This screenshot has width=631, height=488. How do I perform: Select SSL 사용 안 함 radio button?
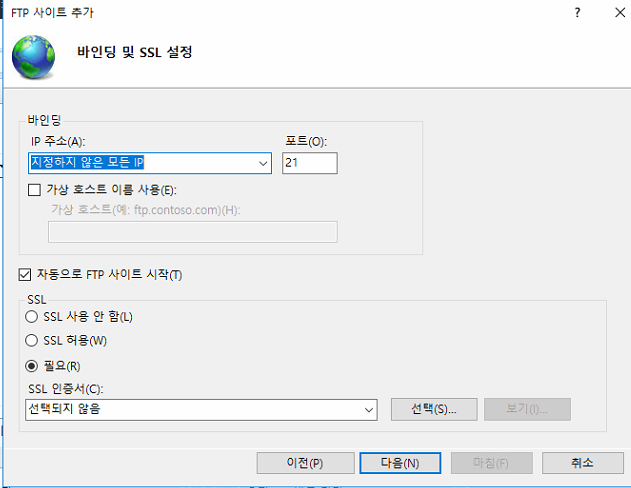pyautogui.click(x=31, y=317)
